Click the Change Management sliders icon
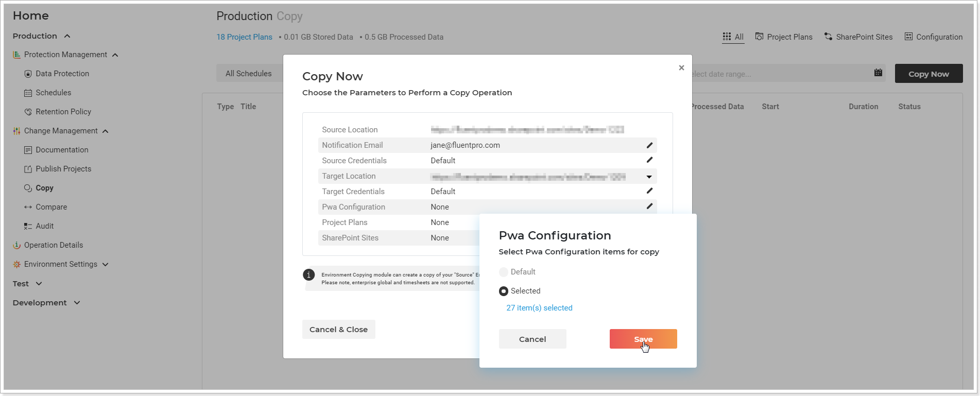Image resolution: width=980 pixels, height=396 pixels. (x=16, y=131)
